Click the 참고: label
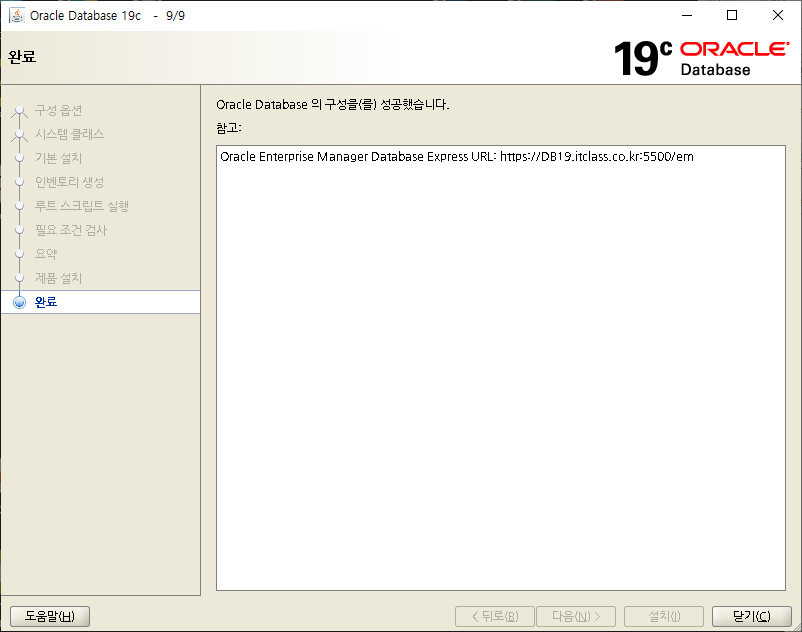 click(x=229, y=128)
